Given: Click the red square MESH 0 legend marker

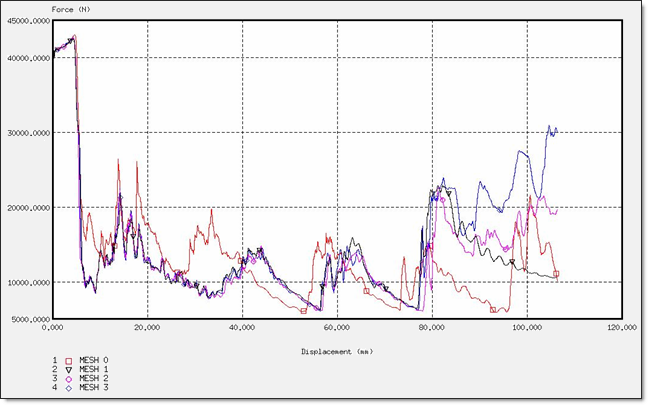Looking at the screenshot, I should click(x=69, y=360).
